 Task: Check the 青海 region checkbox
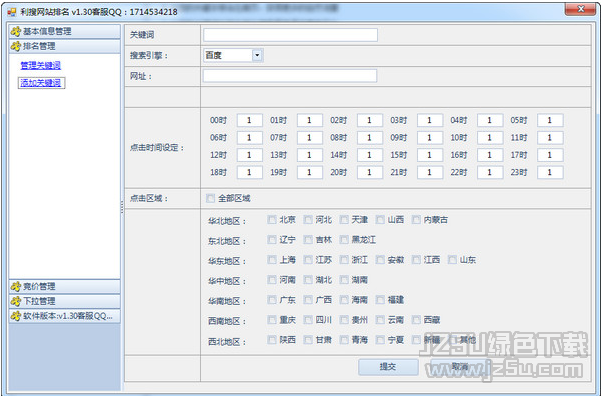coord(344,340)
